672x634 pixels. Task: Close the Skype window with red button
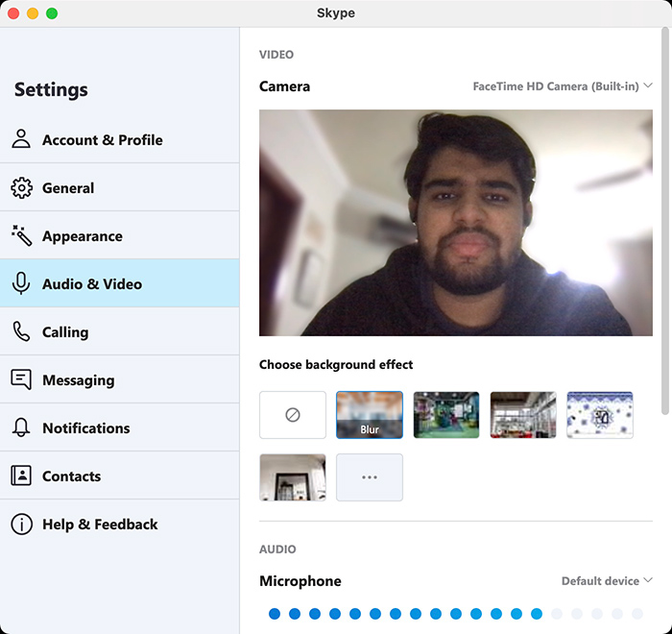click(x=13, y=13)
